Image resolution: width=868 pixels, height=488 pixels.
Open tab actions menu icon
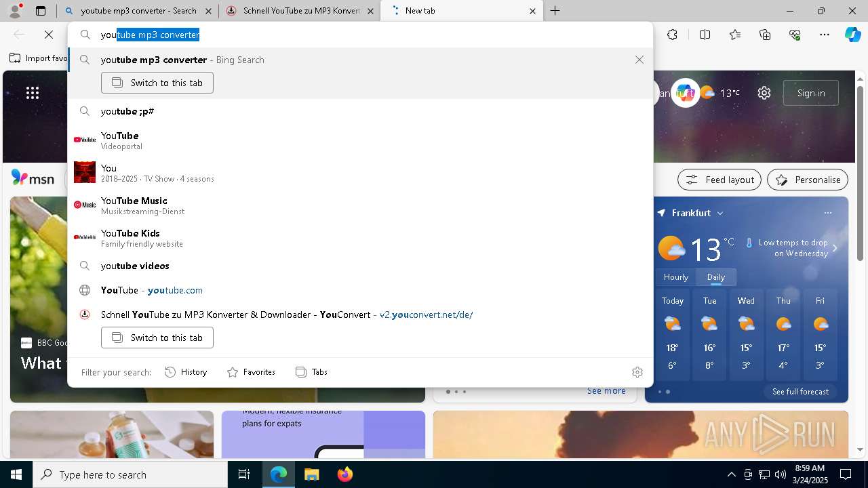point(41,11)
